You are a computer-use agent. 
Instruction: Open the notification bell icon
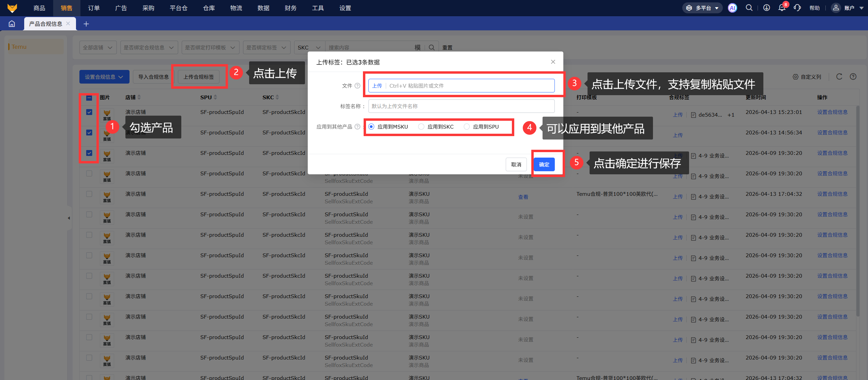(782, 8)
